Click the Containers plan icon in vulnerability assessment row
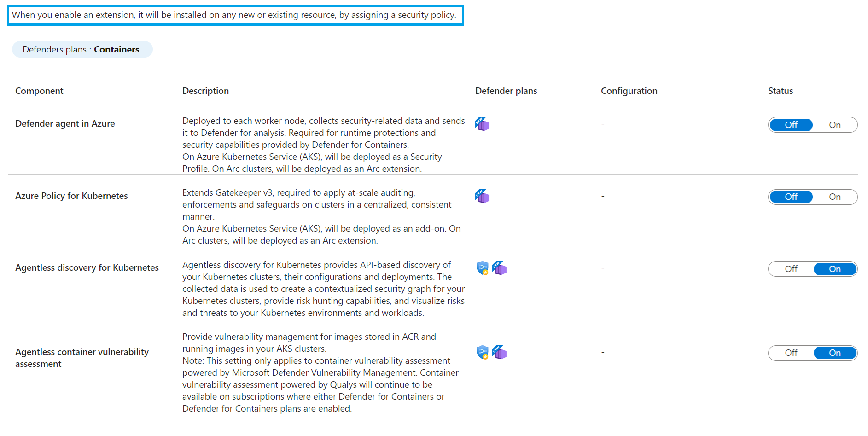Image resolution: width=868 pixels, height=436 pixels. point(499,352)
